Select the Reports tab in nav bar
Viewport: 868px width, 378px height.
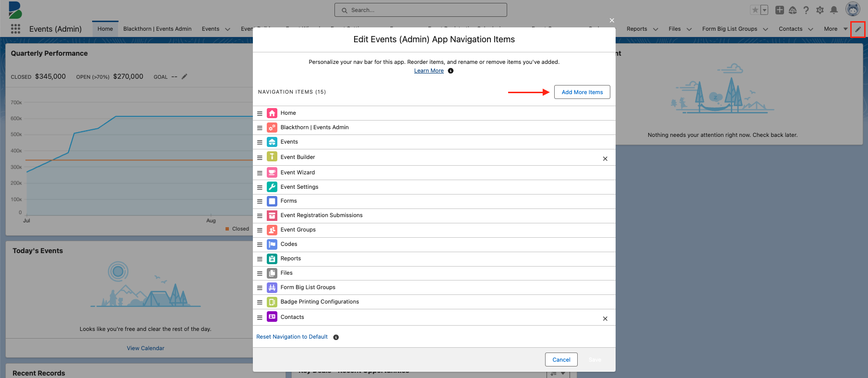pyautogui.click(x=637, y=29)
